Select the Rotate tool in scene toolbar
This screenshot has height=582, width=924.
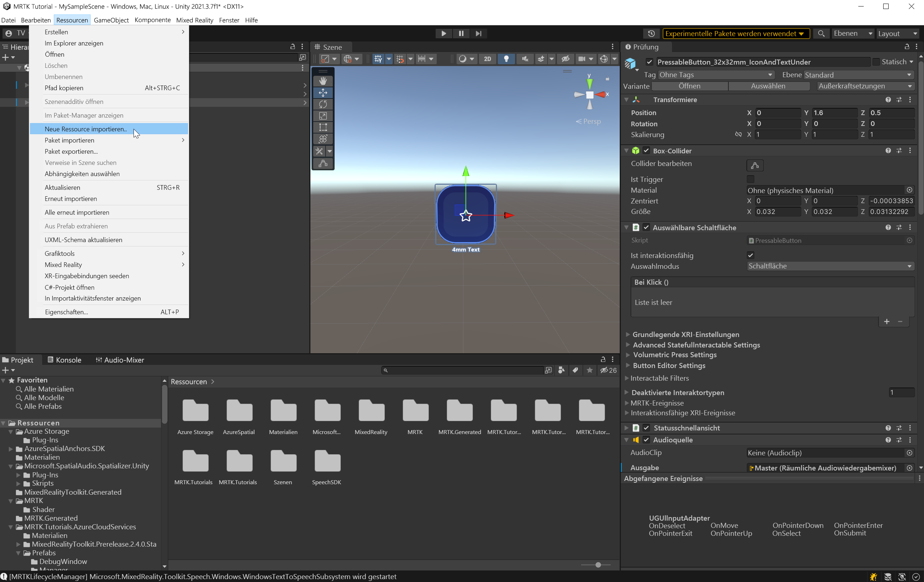tap(323, 104)
